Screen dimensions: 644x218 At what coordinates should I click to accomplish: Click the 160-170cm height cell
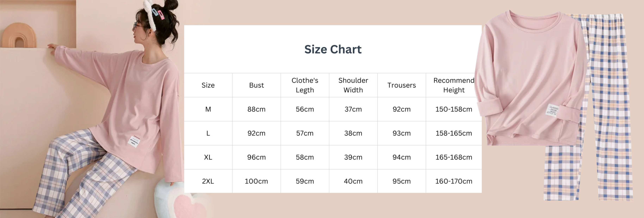pos(453,181)
